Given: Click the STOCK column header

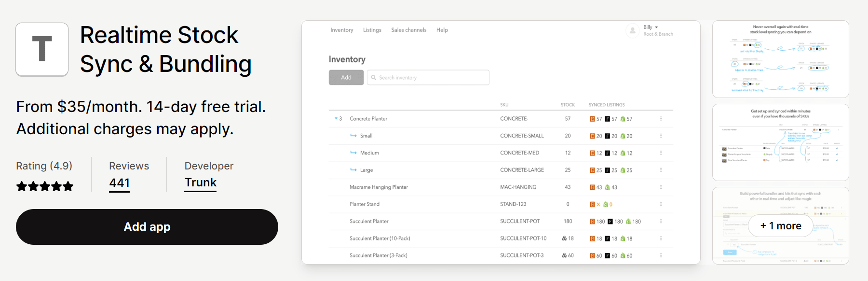Looking at the screenshot, I should click(x=568, y=105).
